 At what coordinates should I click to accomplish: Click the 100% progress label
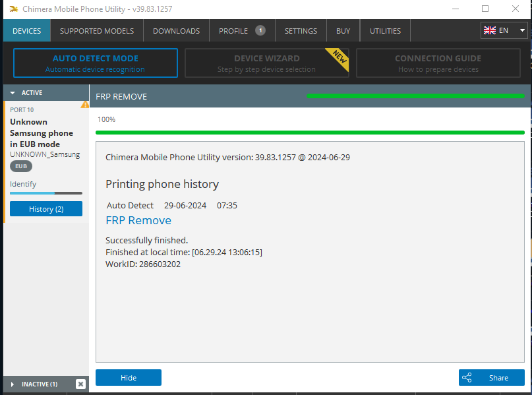click(x=106, y=119)
